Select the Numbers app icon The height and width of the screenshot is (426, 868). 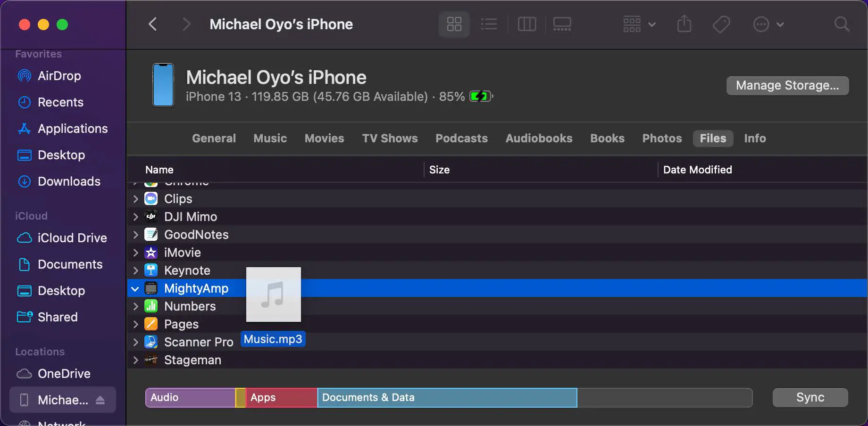click(x=150, y=306)
